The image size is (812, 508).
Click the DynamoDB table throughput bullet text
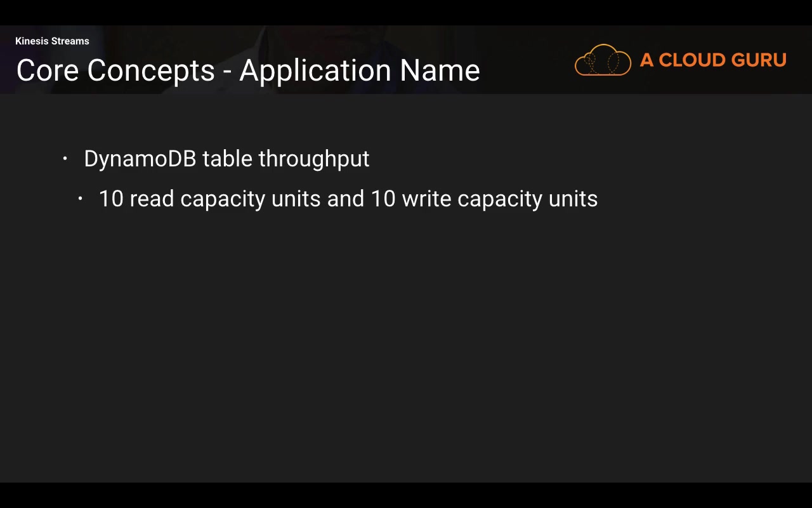(226, 159)
